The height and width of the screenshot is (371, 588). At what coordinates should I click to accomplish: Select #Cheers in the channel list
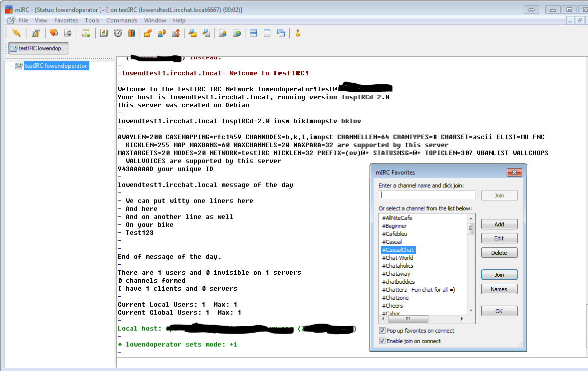point(392,306)
